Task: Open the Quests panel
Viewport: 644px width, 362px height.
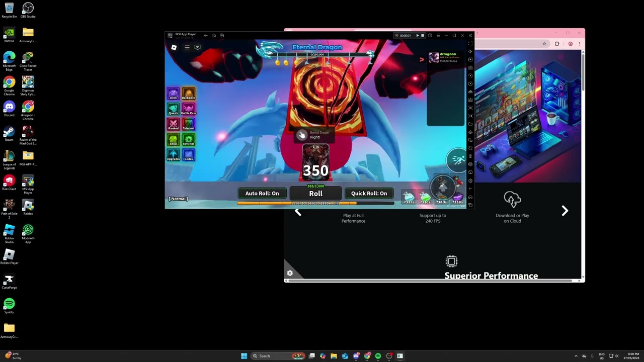Action: coord(173,109)
